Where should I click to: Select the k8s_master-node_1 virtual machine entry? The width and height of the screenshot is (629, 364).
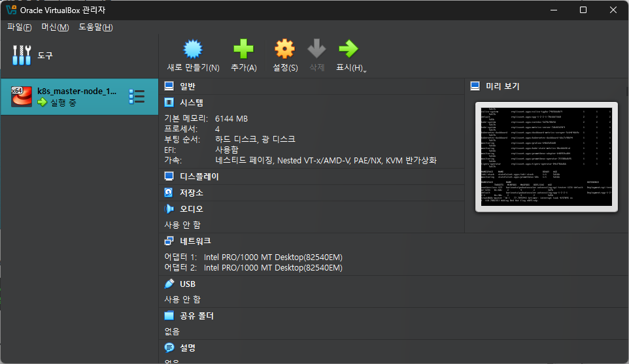(79, 97)
